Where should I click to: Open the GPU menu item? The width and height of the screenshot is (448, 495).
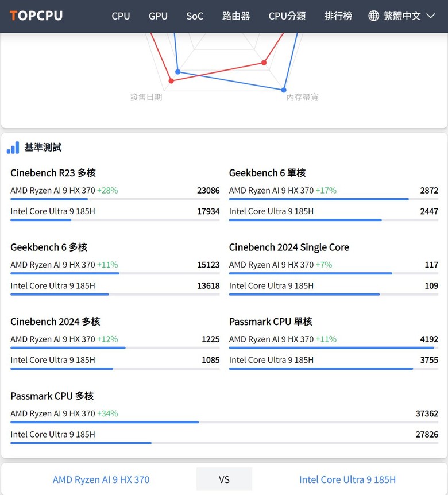(158, 16)
